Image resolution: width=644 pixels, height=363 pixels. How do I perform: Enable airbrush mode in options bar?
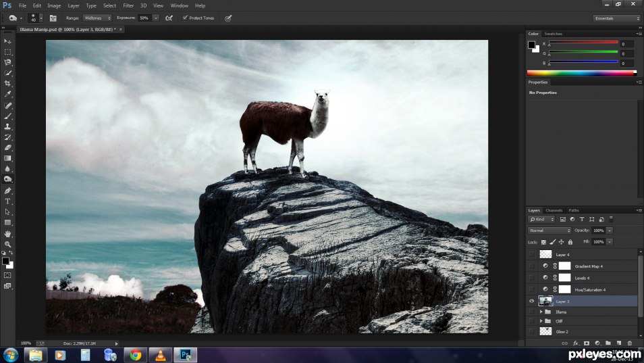click(169, 18)
